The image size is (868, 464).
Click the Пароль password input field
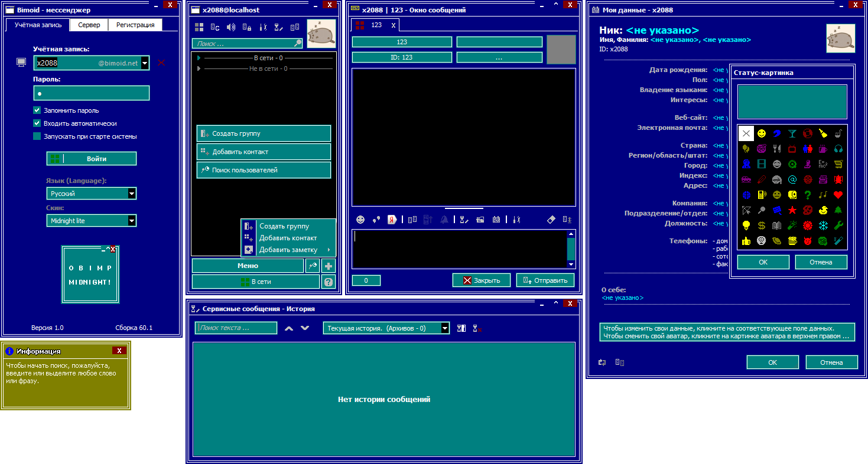(x=91, y=93)
